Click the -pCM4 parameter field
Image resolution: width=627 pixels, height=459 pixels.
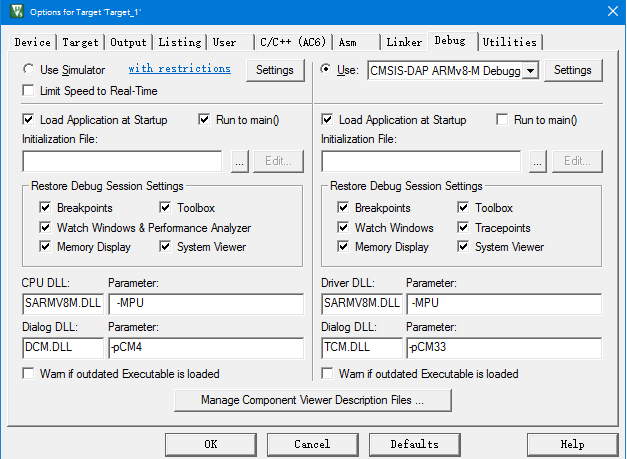(x=206, y=347)
